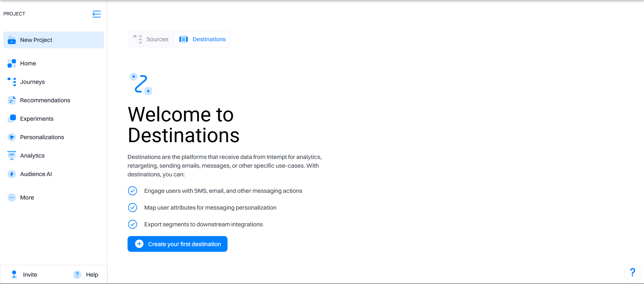Expand the More menu

(54, 197)
